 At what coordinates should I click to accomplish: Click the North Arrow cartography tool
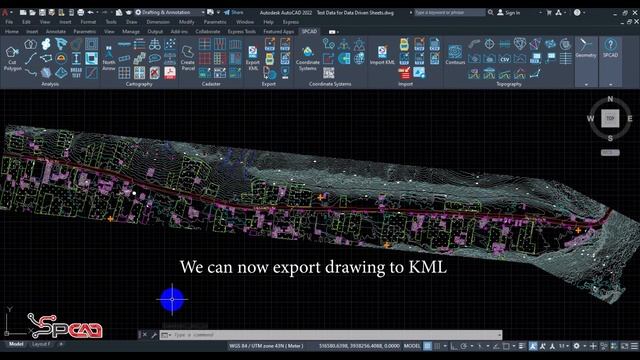tap(109, 58)
